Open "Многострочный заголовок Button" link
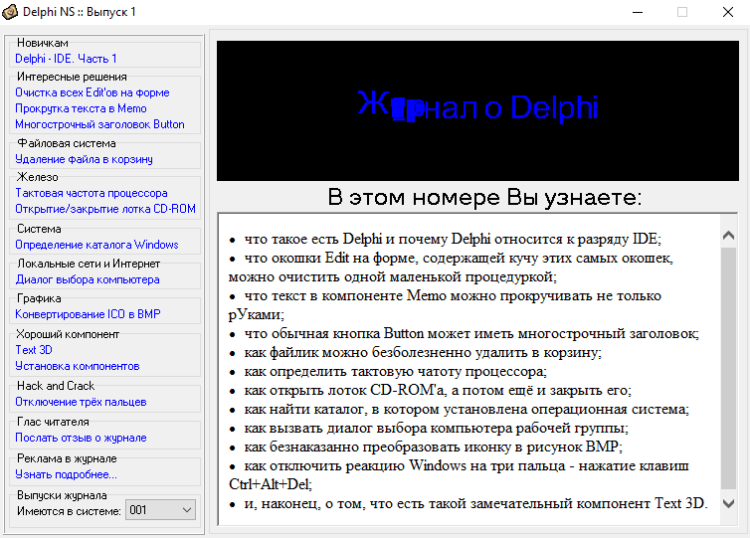This screenshot has height=538, width=750. coord(99,124)
